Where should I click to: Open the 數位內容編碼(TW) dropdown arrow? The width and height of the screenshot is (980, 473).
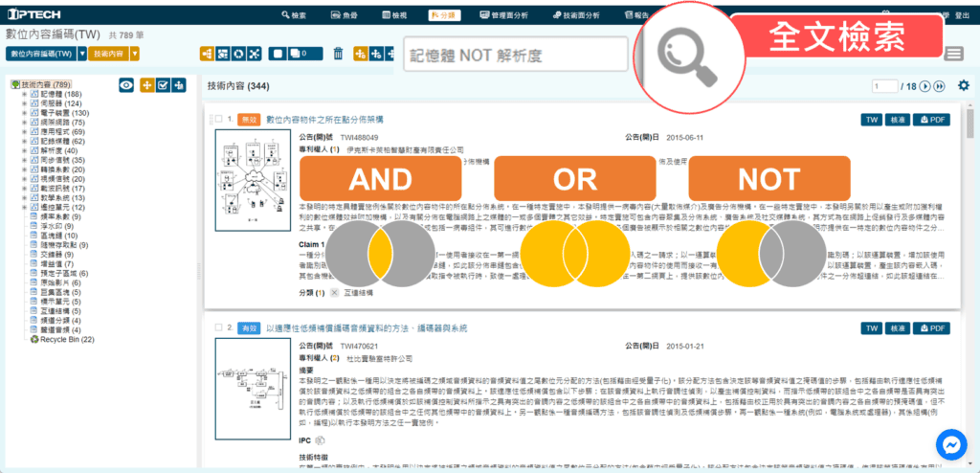[80, 54]
